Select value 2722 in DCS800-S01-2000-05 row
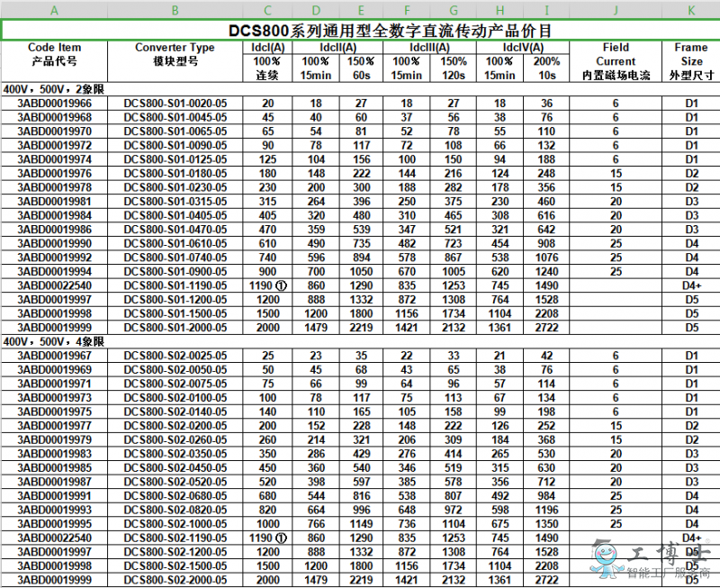 tap(546, 328)
